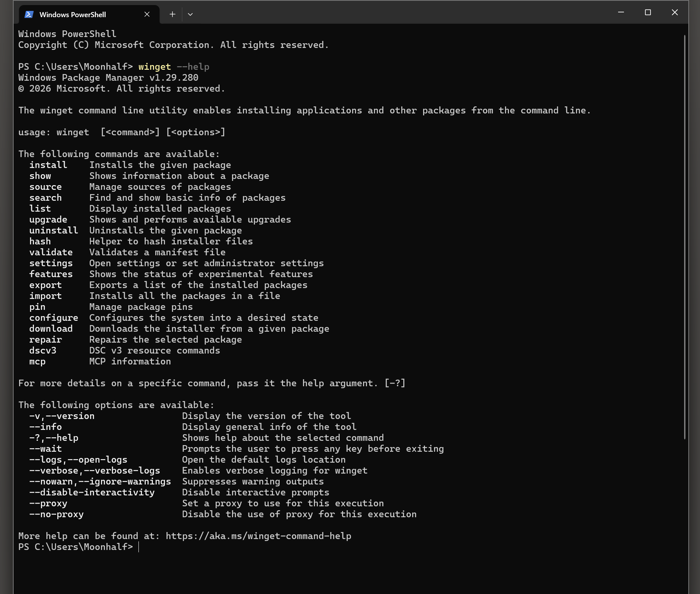Click the 'pin' command name
The height and width of the screenshot is (594, 700).
[37, 307]
